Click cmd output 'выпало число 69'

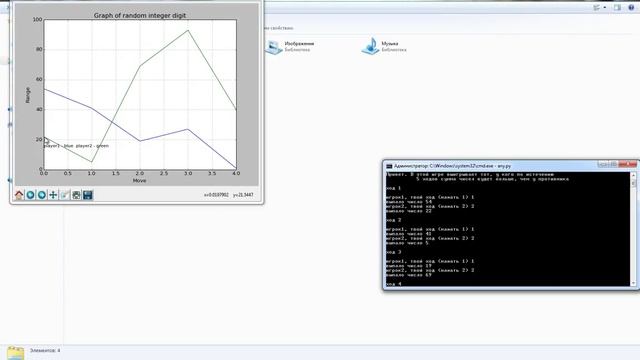(x=409, y=275)
